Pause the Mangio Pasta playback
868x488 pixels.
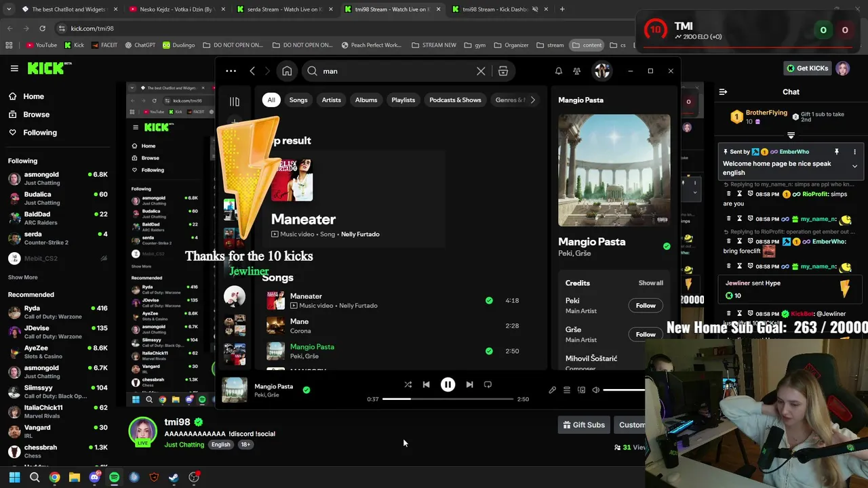tap(448, 384)
